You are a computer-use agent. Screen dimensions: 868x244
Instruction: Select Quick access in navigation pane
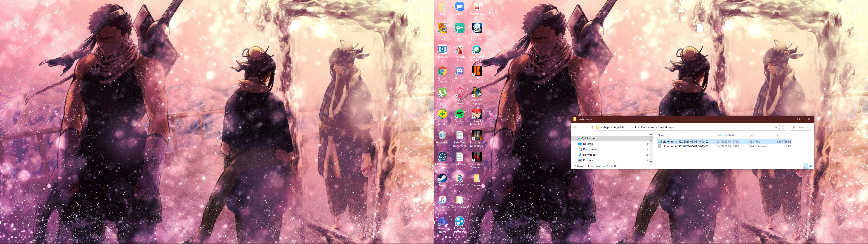click(x=589, y=138)
